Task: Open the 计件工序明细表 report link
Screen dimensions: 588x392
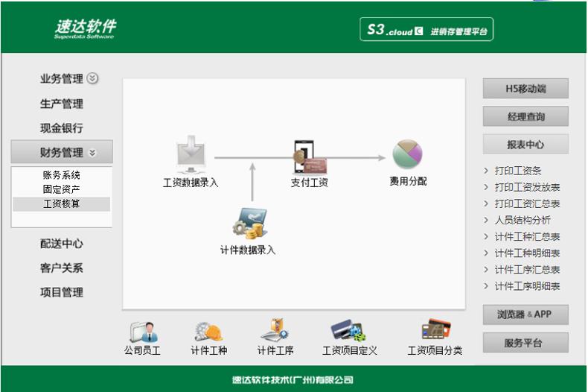Action: pos(527,286)
